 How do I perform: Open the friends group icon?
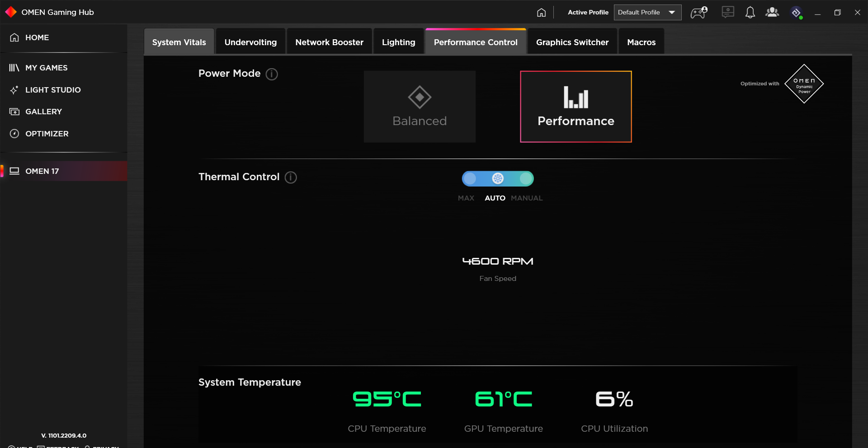(x=772, y=12)
